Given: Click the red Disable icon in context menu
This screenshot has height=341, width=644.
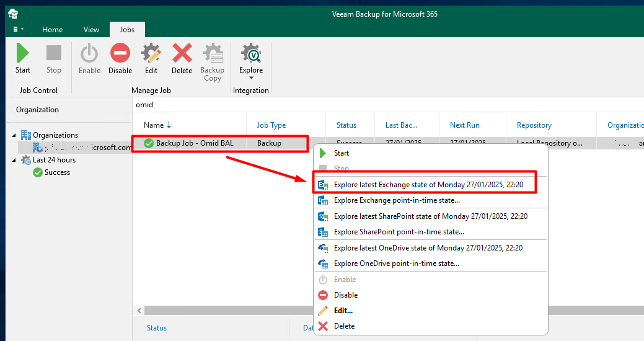Looking at the screenshot, I should click(323, 295).
